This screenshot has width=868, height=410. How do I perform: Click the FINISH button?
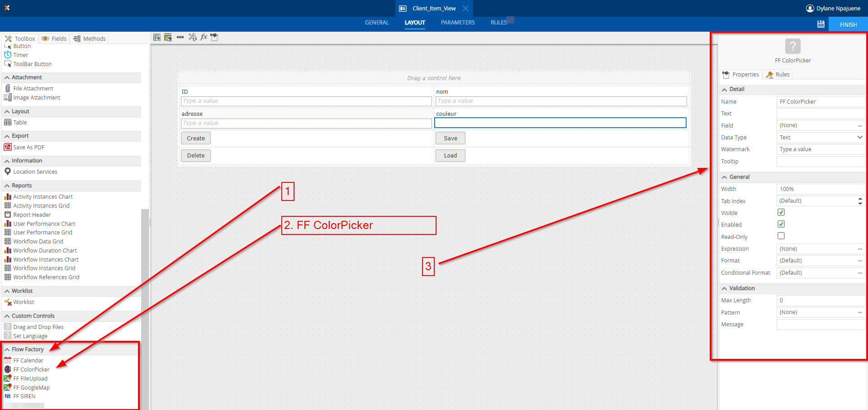848,24
